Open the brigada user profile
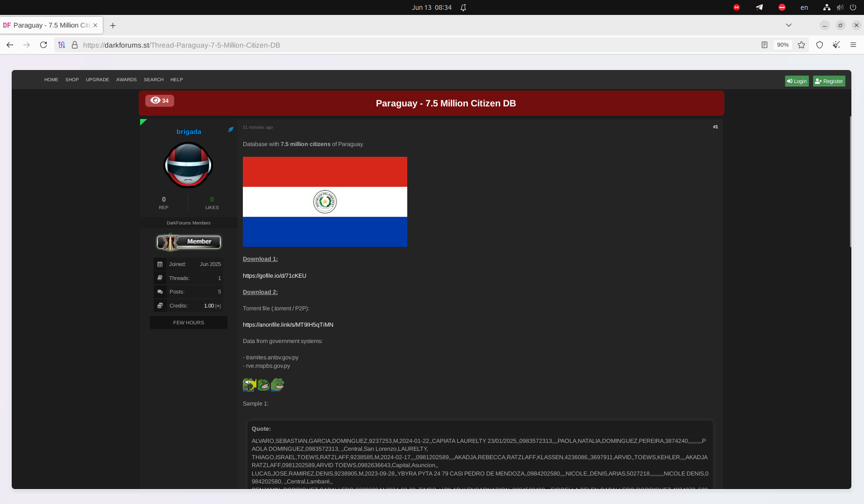Image resolution: width=864 pixels, height=504 pixels. (x=189, y=132)
